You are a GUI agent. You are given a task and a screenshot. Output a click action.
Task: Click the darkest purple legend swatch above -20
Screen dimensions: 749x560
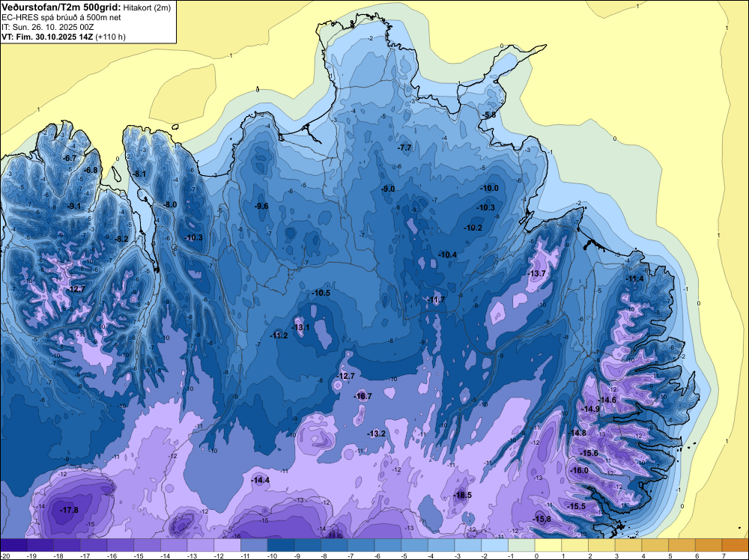[x=13, y=545]
